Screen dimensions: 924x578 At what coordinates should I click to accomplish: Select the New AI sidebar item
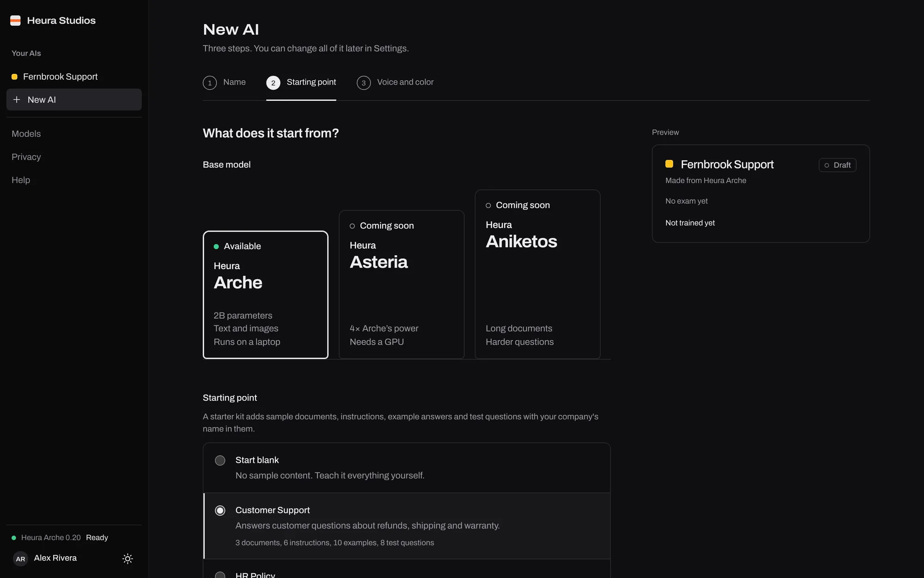74,99
